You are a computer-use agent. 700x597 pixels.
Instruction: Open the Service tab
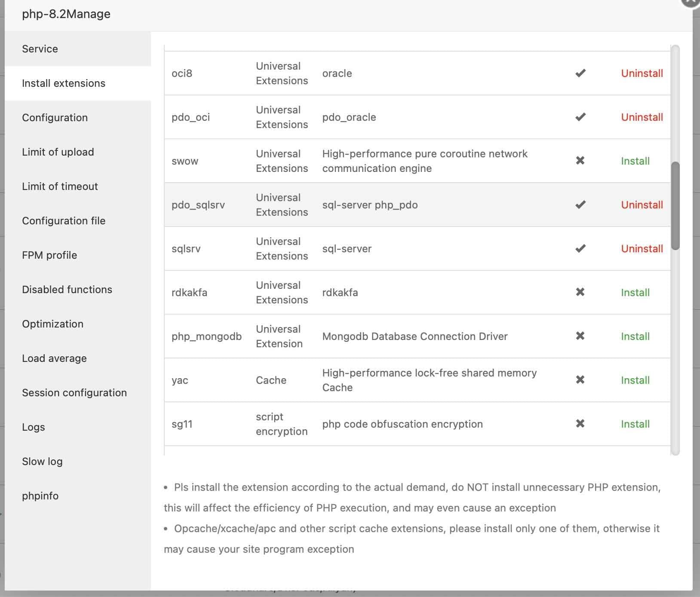(x=40, y=49)
